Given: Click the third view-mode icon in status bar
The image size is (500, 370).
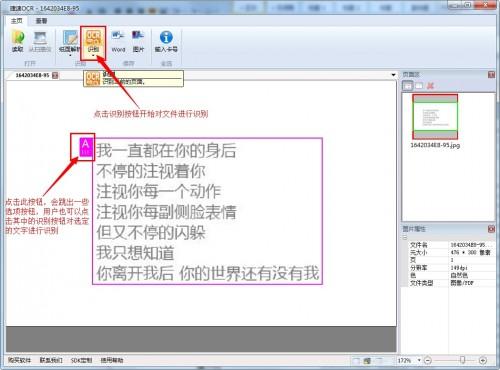Looking at the screenshot, I should (379, 360).
